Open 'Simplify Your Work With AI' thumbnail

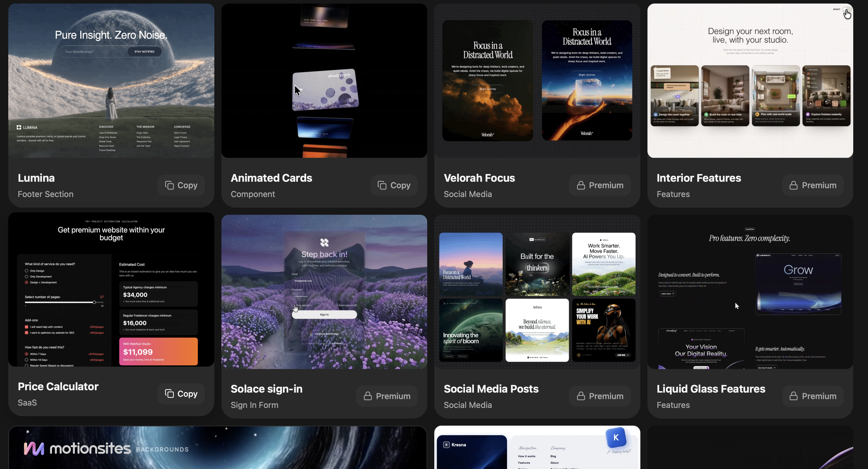point(604,330)
